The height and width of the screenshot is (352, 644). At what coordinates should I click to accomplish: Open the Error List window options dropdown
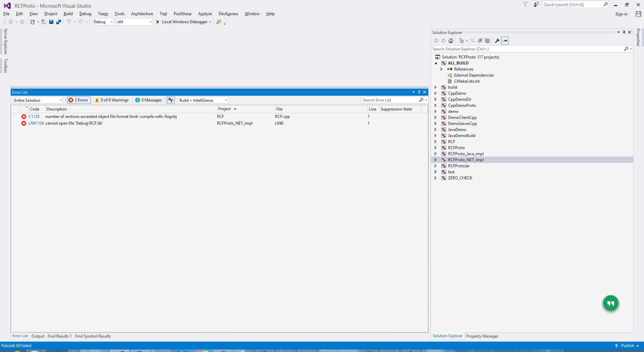[x=414, y=92]
